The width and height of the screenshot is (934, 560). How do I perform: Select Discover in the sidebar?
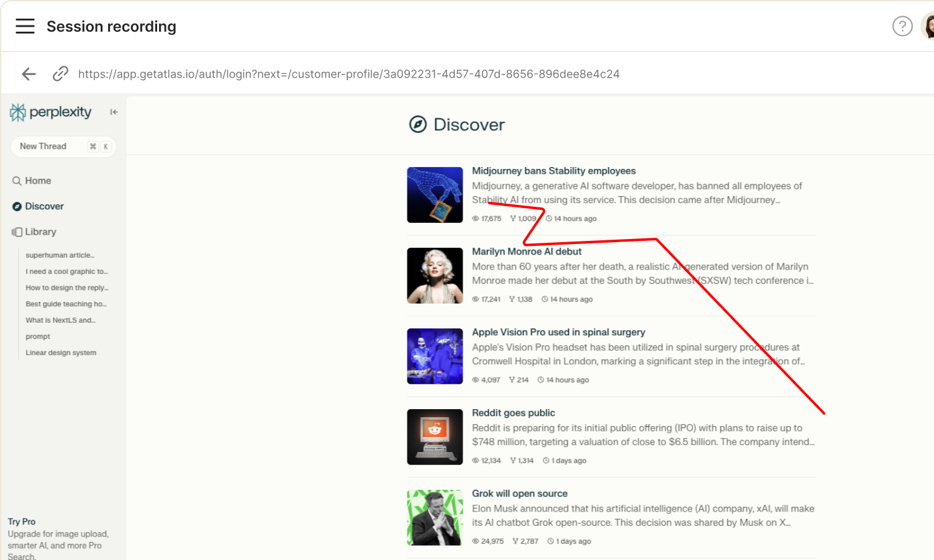[43, 206]
